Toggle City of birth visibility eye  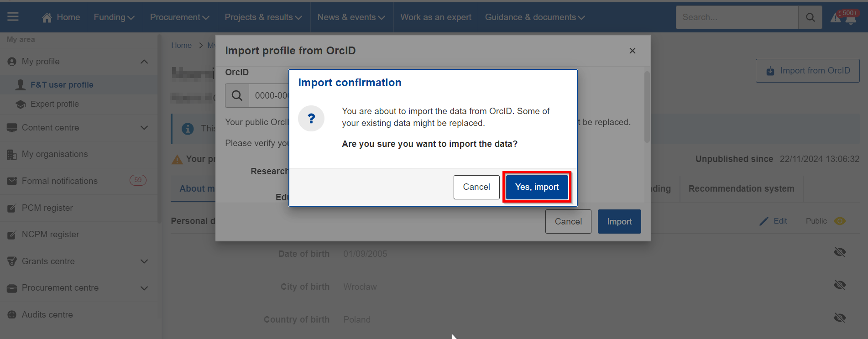(x=840, y=285)
